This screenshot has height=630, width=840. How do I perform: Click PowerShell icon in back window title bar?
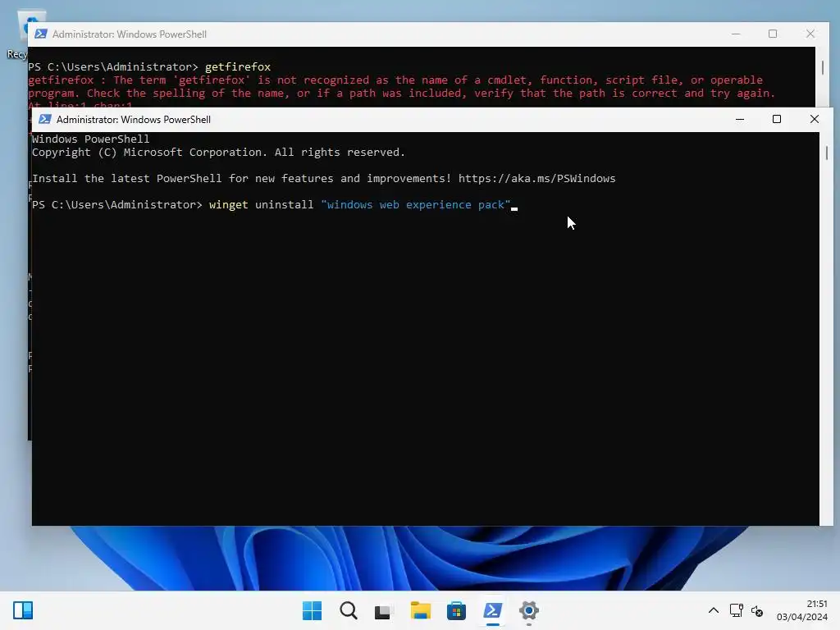pos(41,34)
